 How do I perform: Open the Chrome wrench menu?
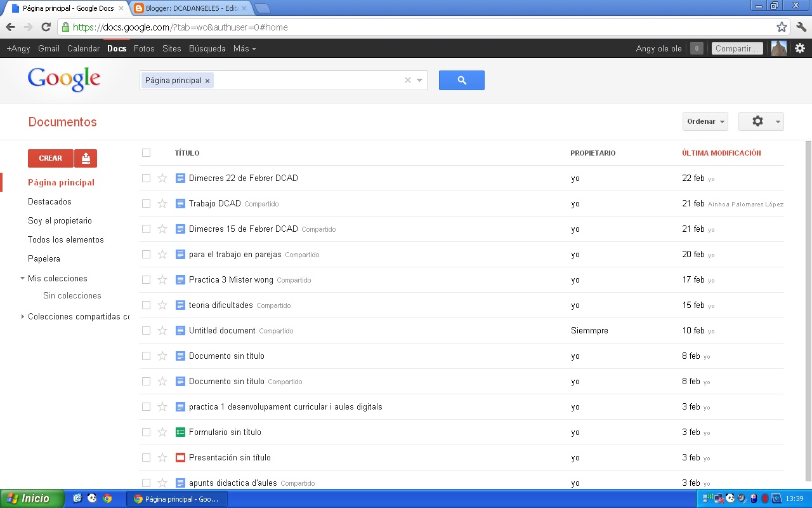tap(801, 27)
